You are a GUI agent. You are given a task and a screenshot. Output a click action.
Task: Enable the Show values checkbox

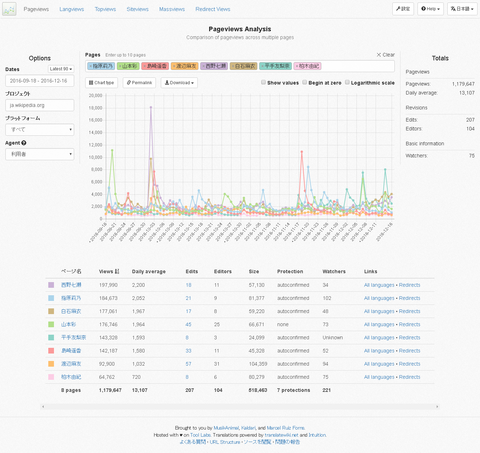(263, 82)
